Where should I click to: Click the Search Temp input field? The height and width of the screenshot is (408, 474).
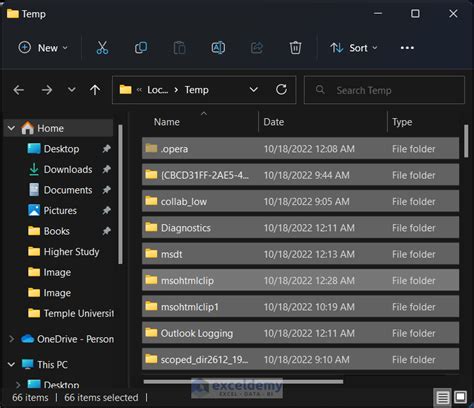tap(384, 90)
